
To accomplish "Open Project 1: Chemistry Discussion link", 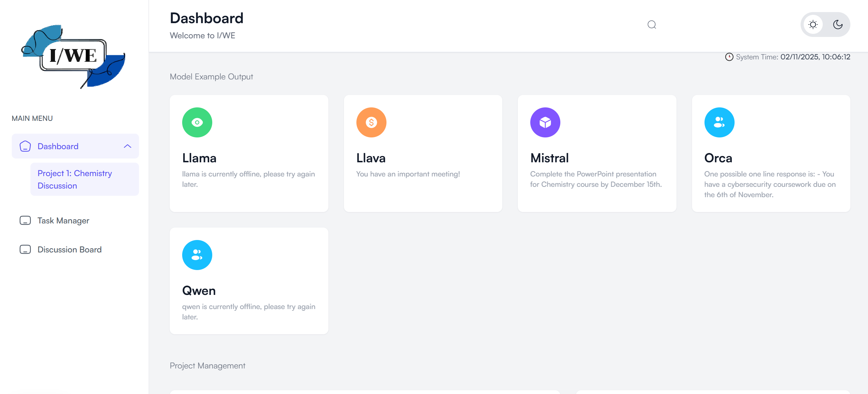I will 75,179.
